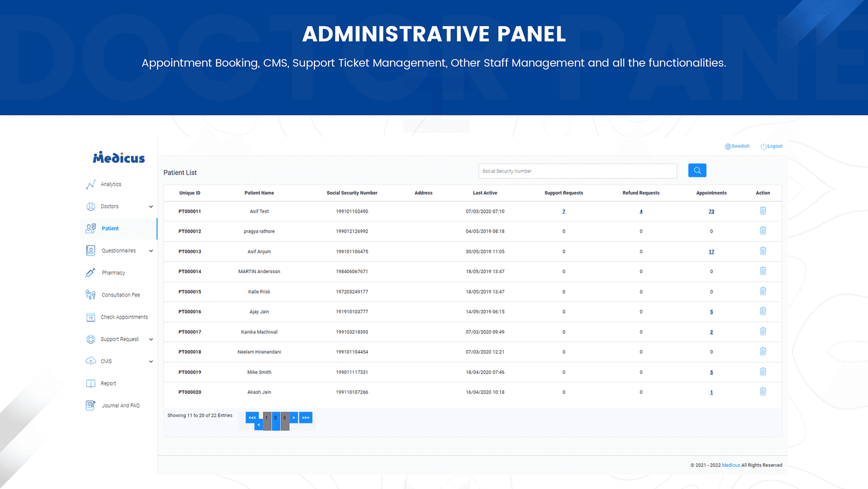Delete patient Asif Test with trash icon
This screenshot has width=868, height=489.
tap(763, 211)
